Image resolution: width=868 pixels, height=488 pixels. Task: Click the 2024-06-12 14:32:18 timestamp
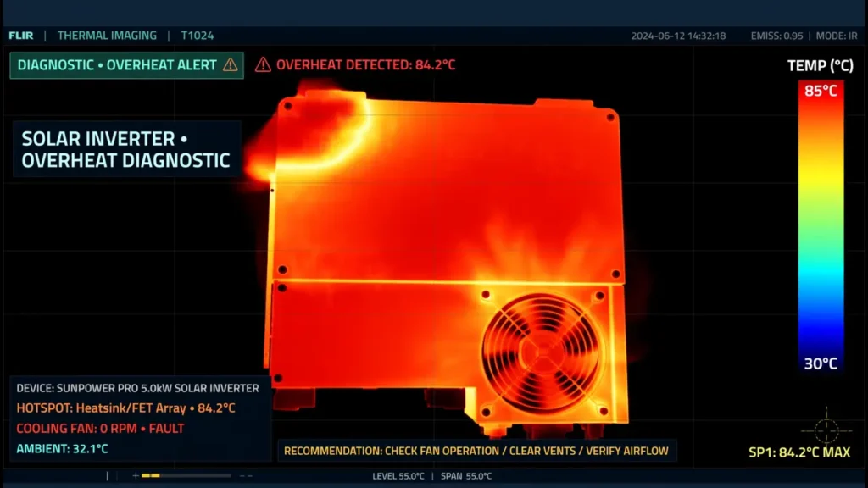[678, 36]
